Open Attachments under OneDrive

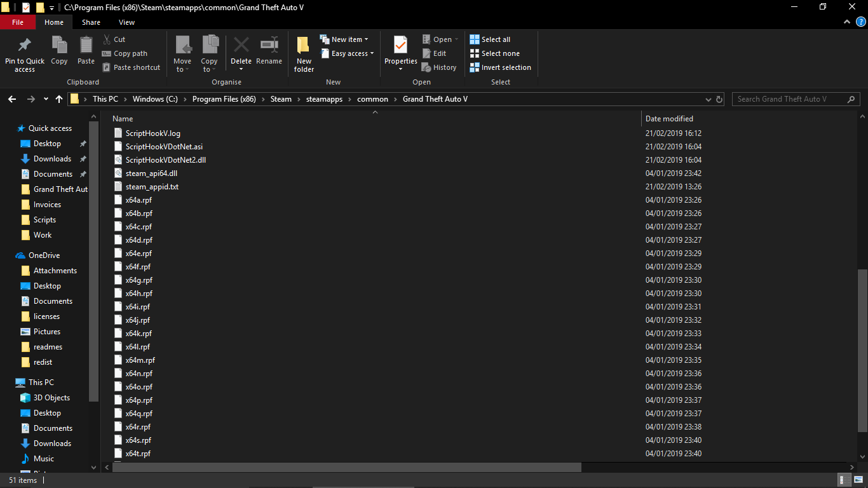pyautogui.click(x=55, y=271)
